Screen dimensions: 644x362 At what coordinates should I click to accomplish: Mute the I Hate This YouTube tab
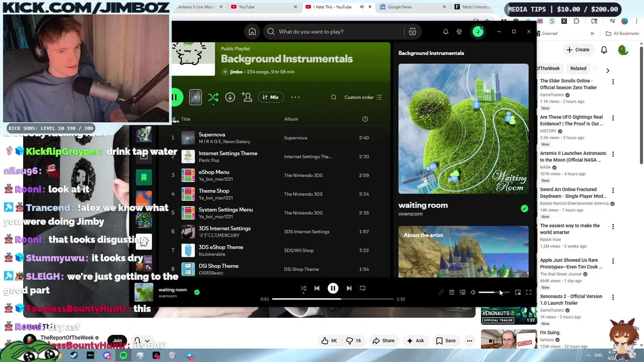362,7
